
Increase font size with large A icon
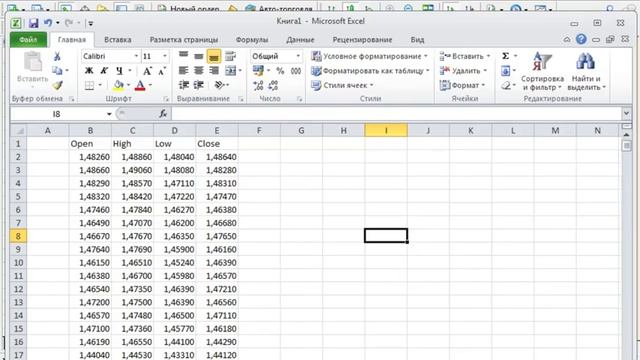pos(147,71)
